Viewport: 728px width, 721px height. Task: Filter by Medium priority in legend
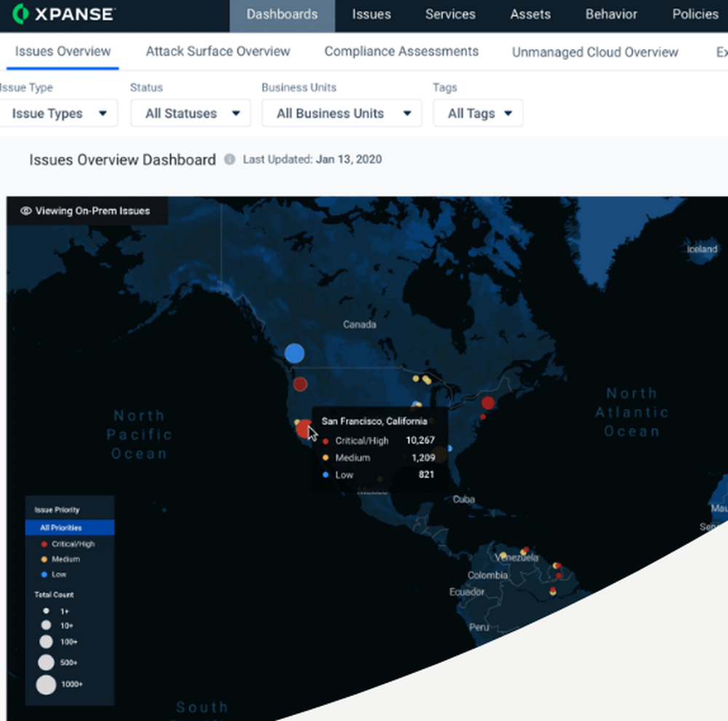click(x=61, y=559)
